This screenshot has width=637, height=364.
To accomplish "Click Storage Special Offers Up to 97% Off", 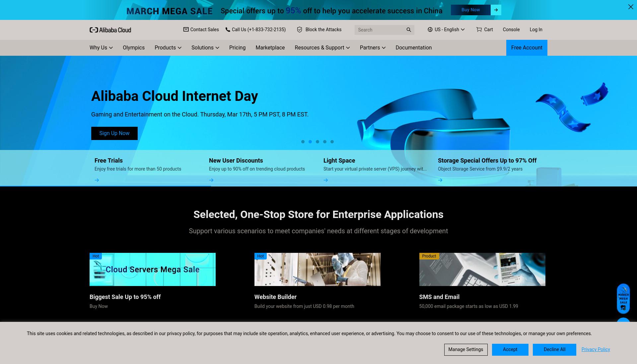I will [x=487, y=161].
